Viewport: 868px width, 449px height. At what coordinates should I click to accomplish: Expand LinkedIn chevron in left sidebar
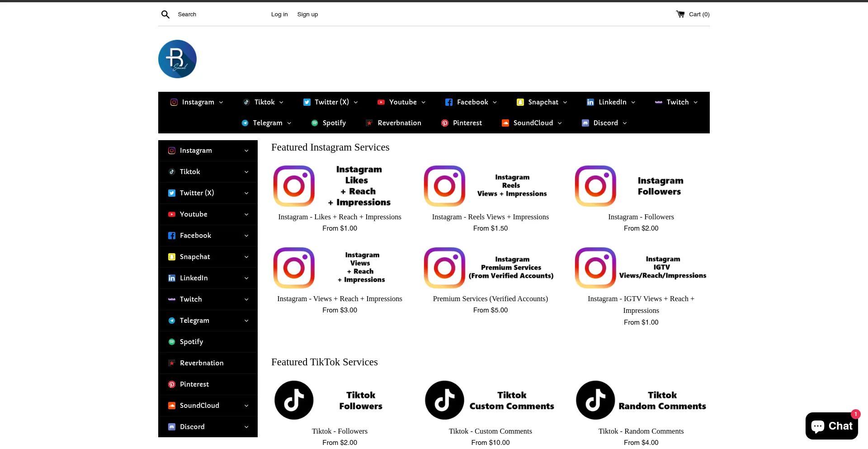246,278
